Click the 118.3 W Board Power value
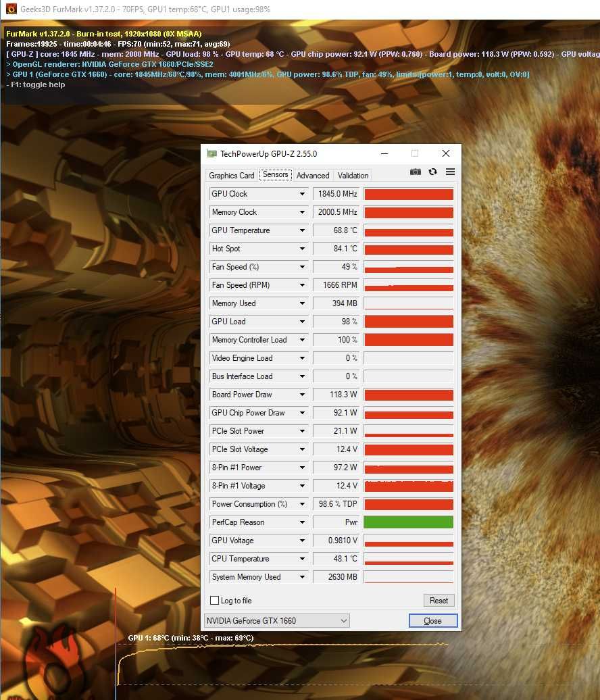 point(336,395)
